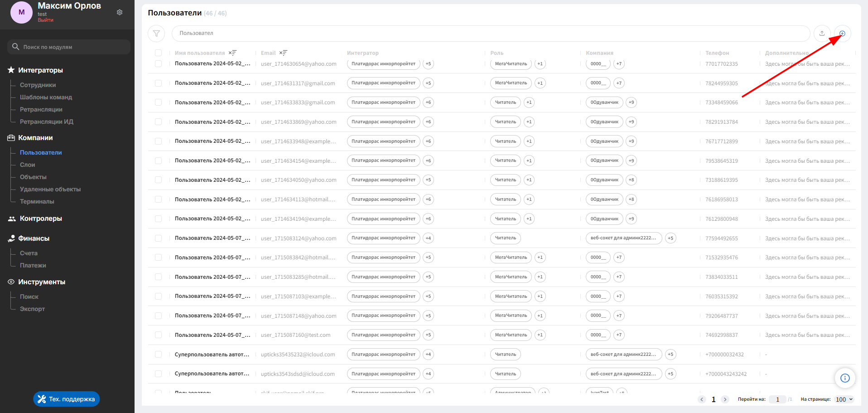The image size is (868, 413).
Task: Focus the Пользовател search field
Action: pos(491,33)
